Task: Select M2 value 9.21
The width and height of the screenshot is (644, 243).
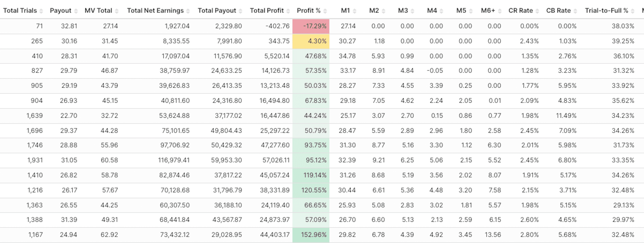Action: (378, 160)
